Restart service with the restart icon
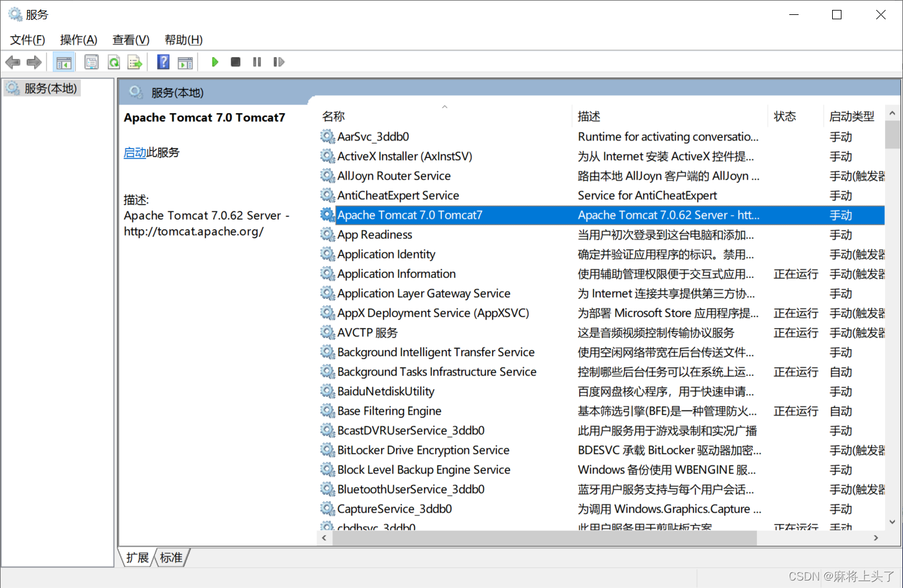The width and height of the screenshot is (903, 588). coord(279,62)
